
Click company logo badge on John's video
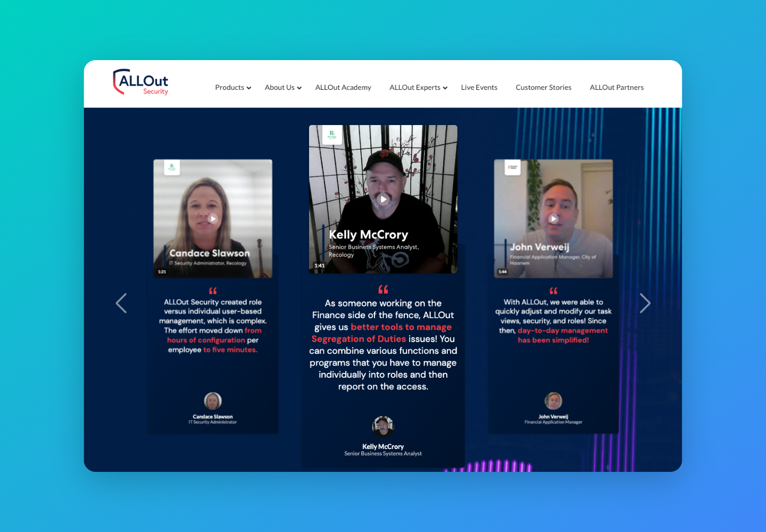(512, 168)
